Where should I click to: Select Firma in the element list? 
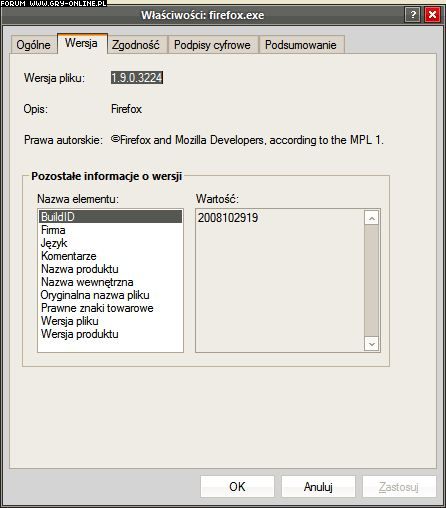click(x=110, y=230)
